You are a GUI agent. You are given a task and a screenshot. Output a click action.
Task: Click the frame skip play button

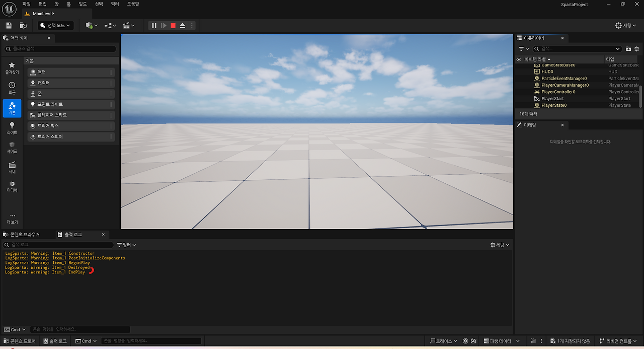[164, 25]
